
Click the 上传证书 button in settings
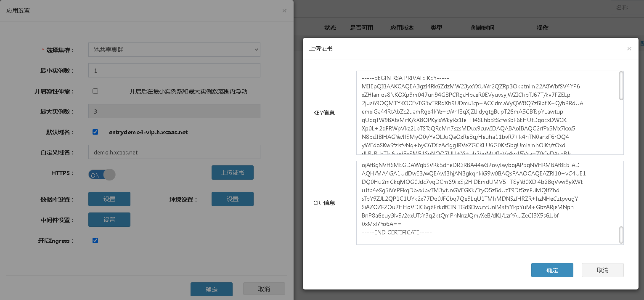(233, 173)
